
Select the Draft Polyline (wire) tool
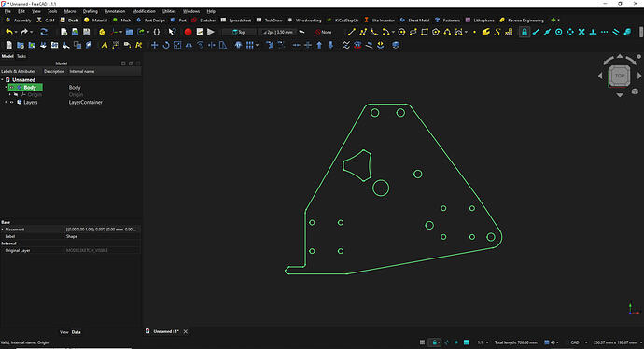(x=363, y=32)
